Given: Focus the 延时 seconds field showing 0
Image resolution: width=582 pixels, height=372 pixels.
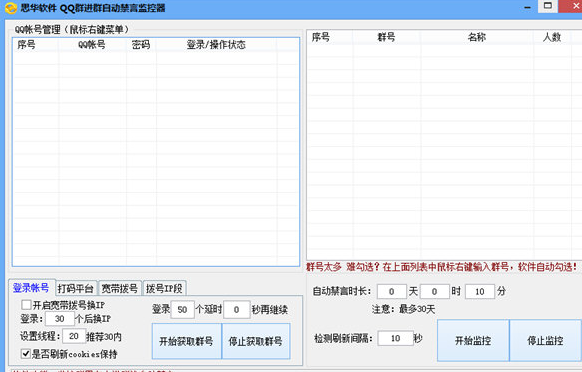Looking at the screenshot, I should tap(236, 310).
